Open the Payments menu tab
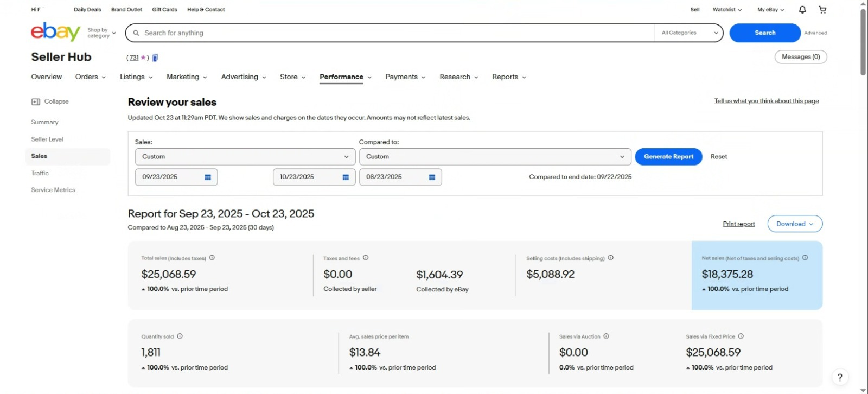The height and width of the screenshot is (394, 868). coord(405,77)
